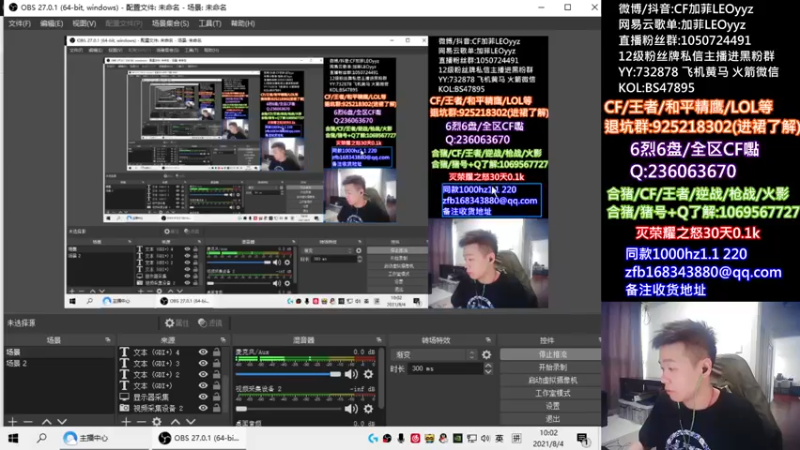Open the 场景集合(S) menu
800x450 pixels.
(170, 23)
